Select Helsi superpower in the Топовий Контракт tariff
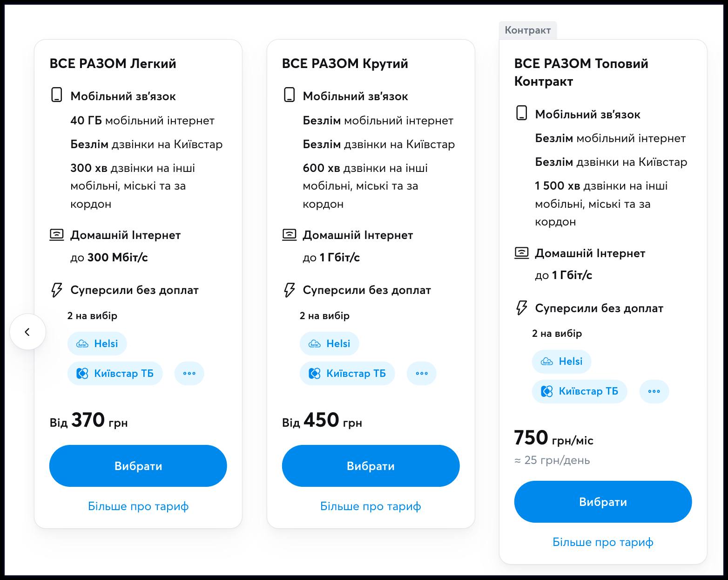 (561, 362)
